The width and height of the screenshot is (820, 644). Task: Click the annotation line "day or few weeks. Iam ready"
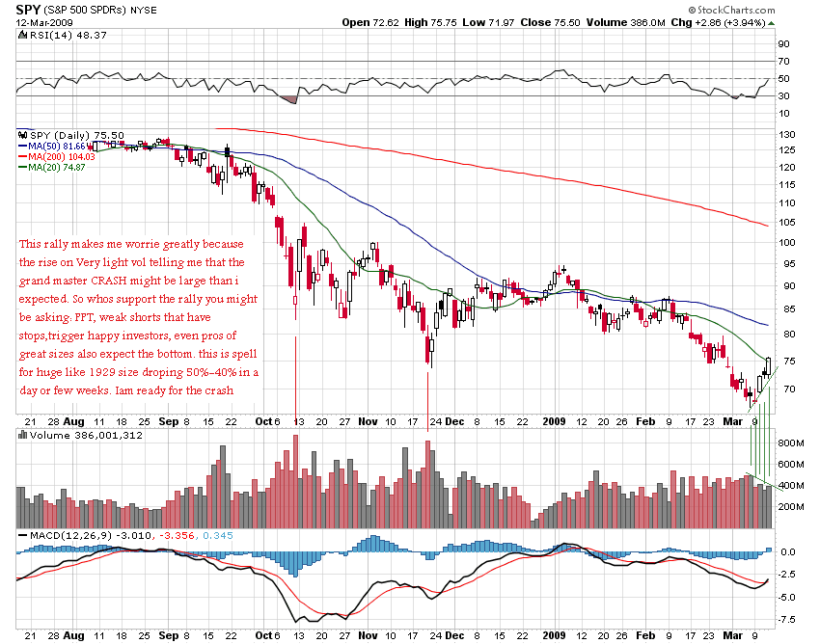coord(126,391)
